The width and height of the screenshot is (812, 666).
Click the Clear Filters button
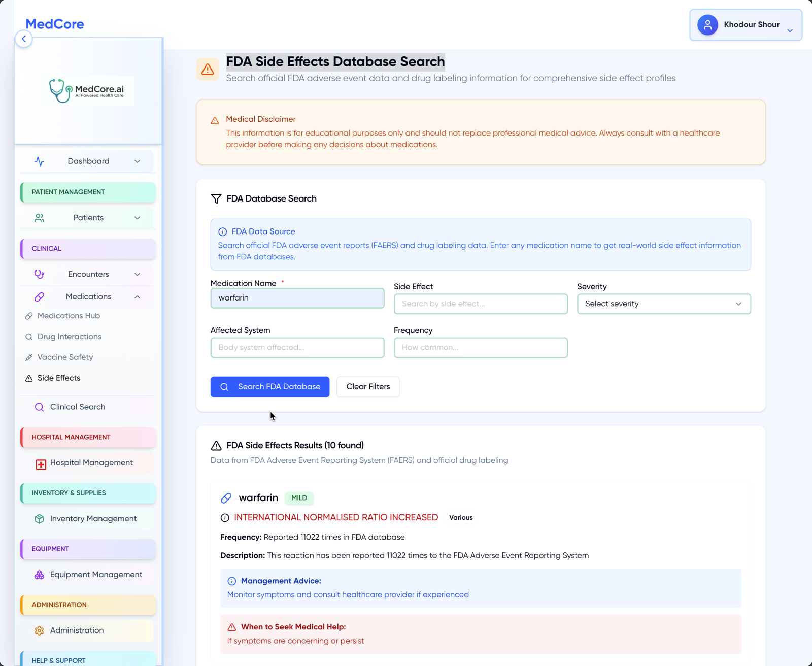(x=367, y=387)
